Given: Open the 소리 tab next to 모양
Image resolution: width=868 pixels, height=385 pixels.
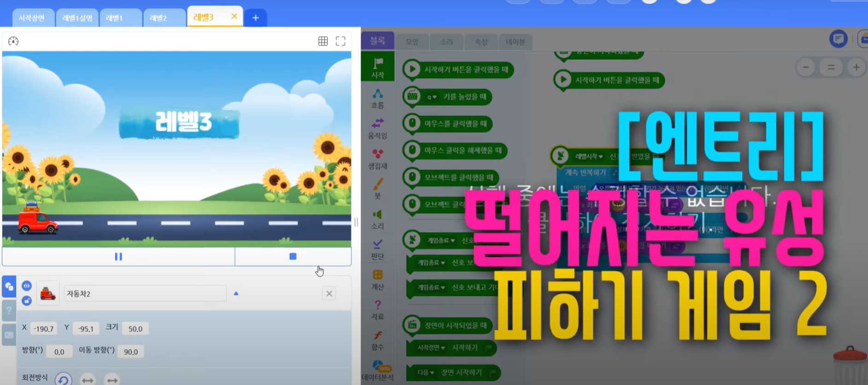Looking at the screenshot, I should coord(447,42).
